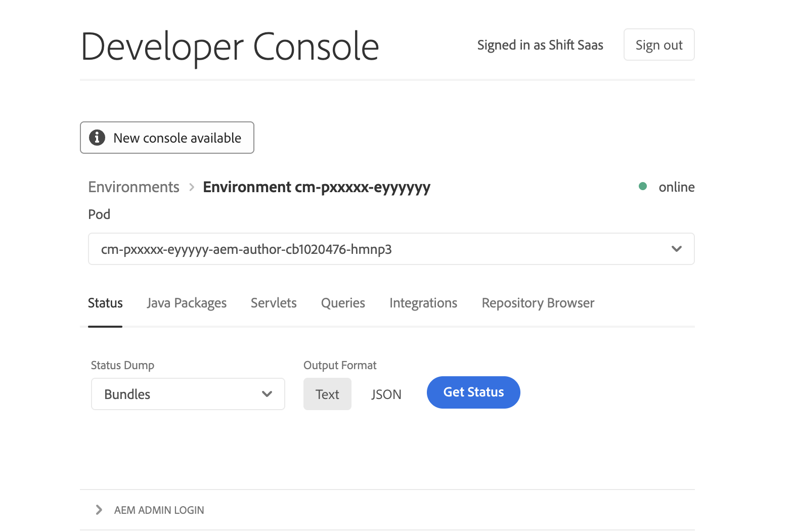Viewport: 792px width, 532px height.
Task: Switch to the Status tab
Action: [x=105, y=303]
